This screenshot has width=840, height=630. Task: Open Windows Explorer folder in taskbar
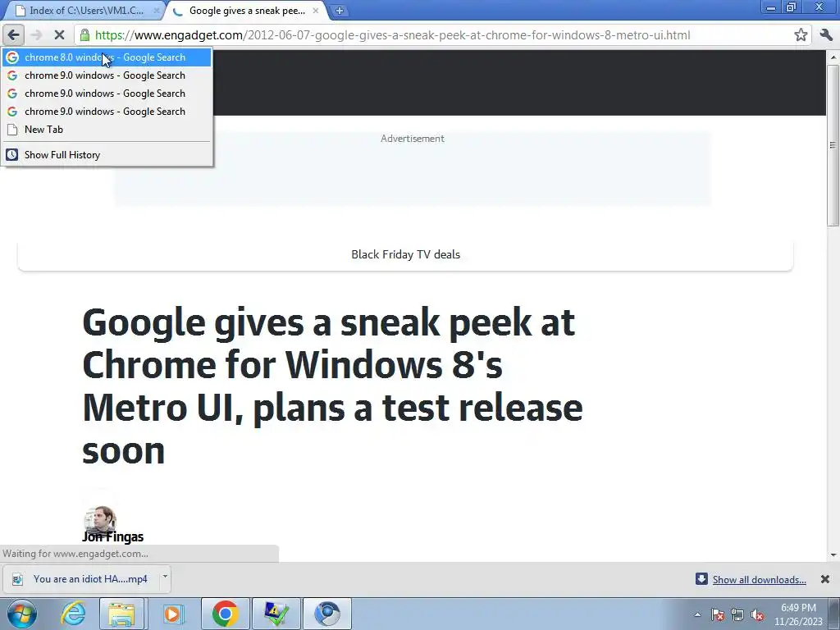tap(121, 614)
